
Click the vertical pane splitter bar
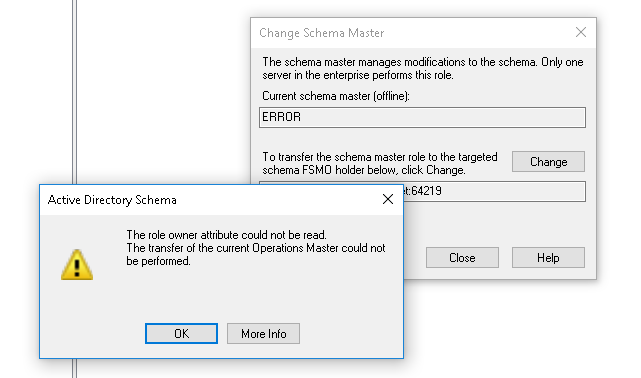74,92
